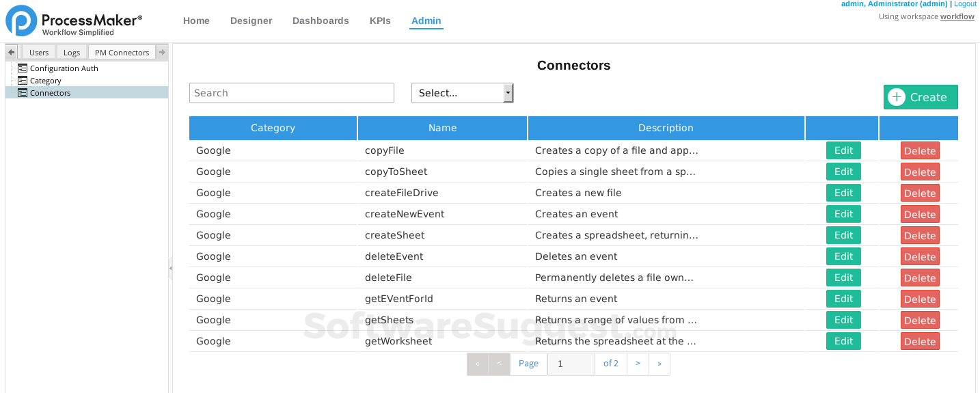The height and width of the screenshot is (393, 980).
Task: Delete the getWorksheet connector
Action: [x=920, y=342]
